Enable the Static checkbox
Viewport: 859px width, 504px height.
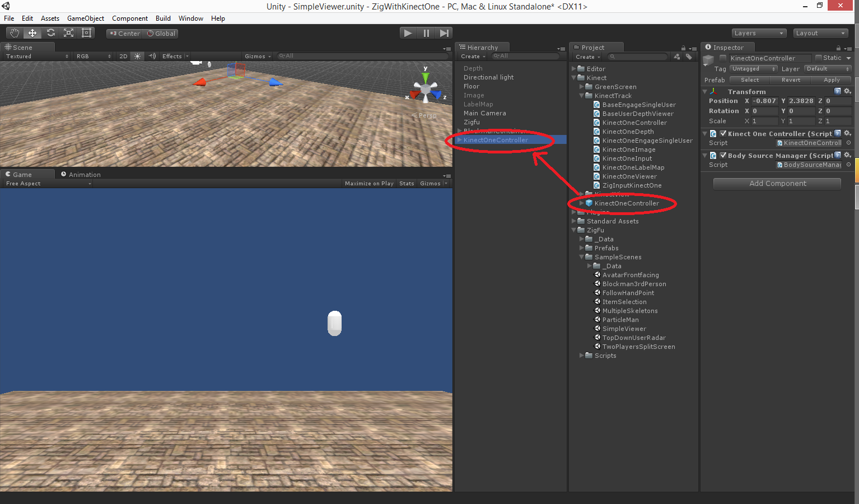pos(819,58)
